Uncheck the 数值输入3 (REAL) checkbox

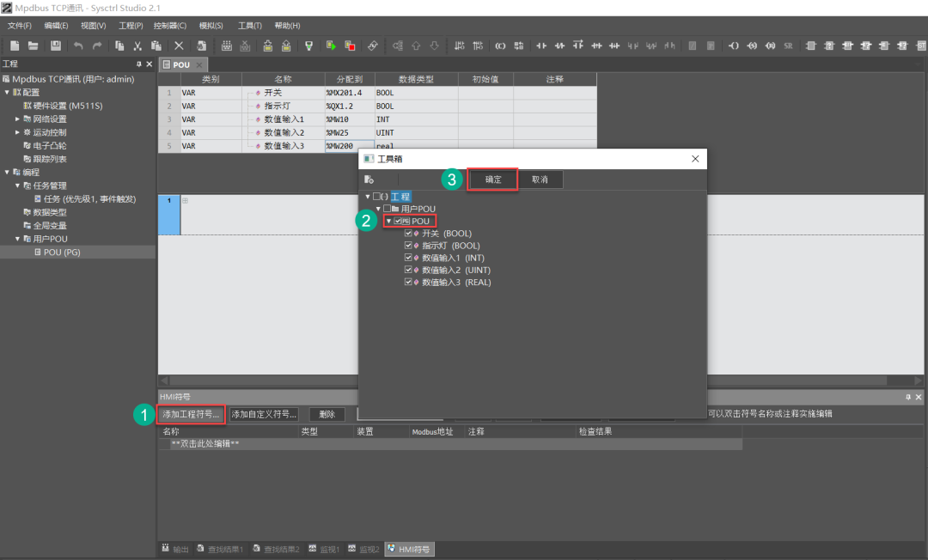(x=408, y=282)
